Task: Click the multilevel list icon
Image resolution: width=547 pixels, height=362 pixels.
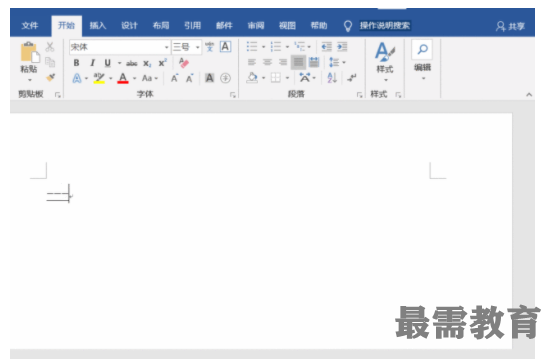Action: click(x=299, y=46)
